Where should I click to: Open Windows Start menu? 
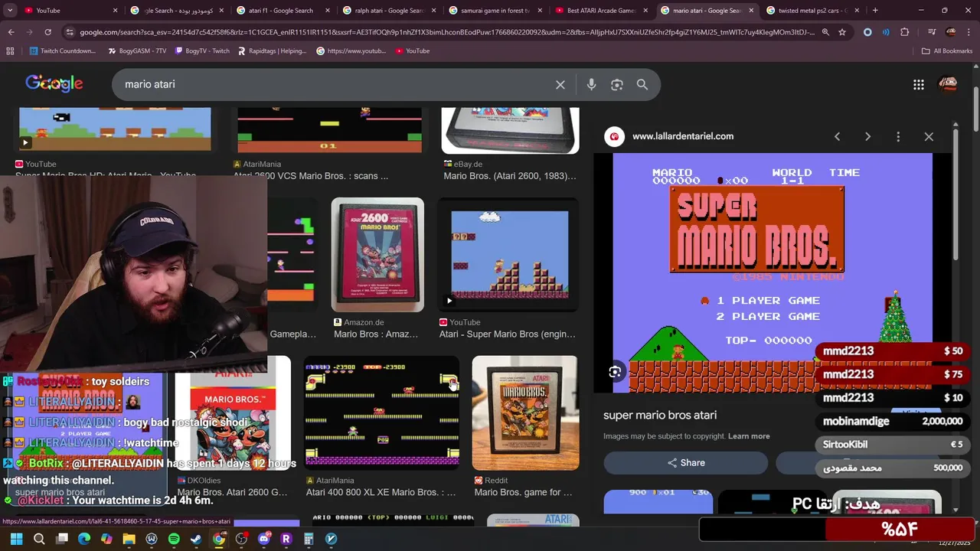point(16,539)
